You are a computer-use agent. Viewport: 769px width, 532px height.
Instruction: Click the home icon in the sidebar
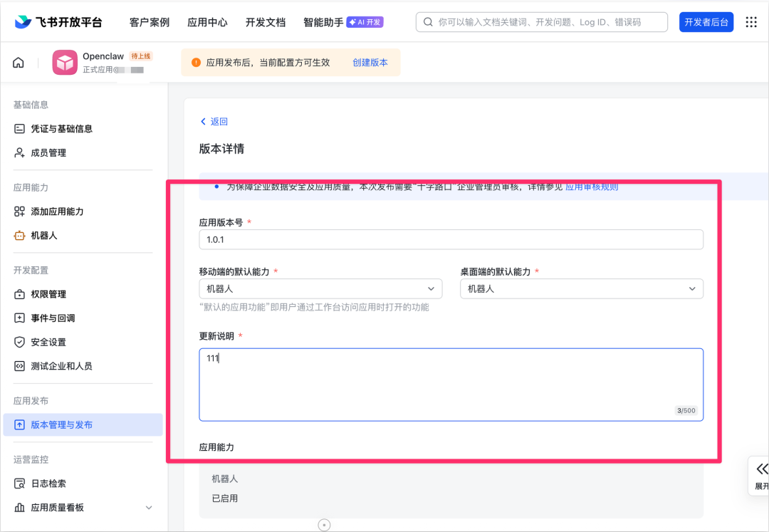(18, 62)
